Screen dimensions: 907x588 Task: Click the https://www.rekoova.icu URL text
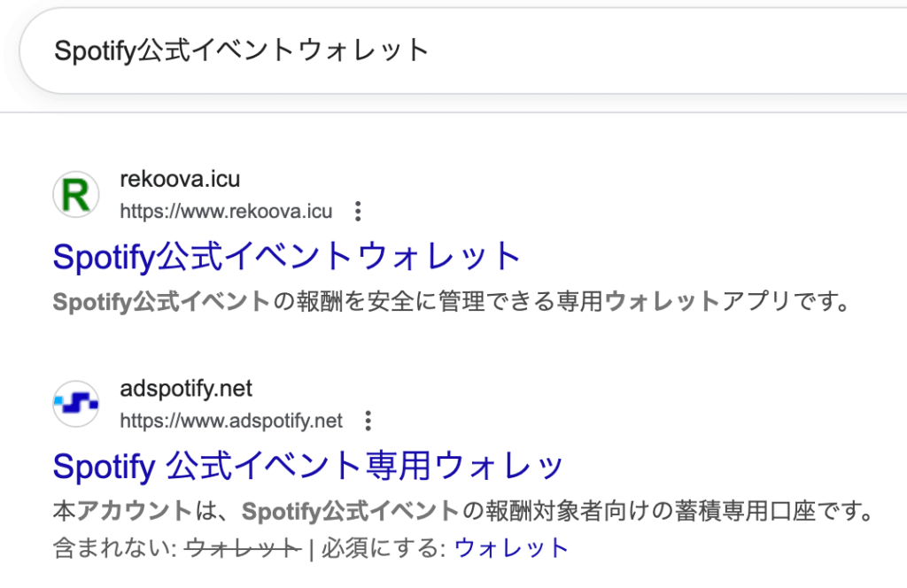(226, 212)
